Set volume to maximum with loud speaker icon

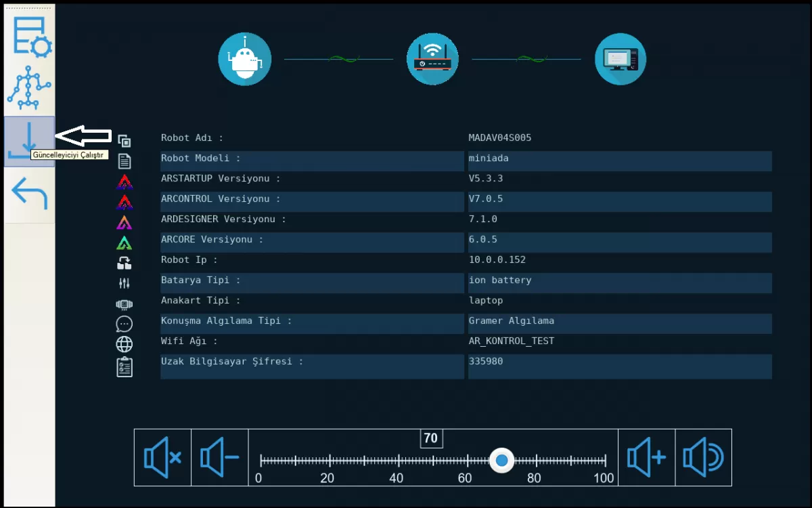703,457
